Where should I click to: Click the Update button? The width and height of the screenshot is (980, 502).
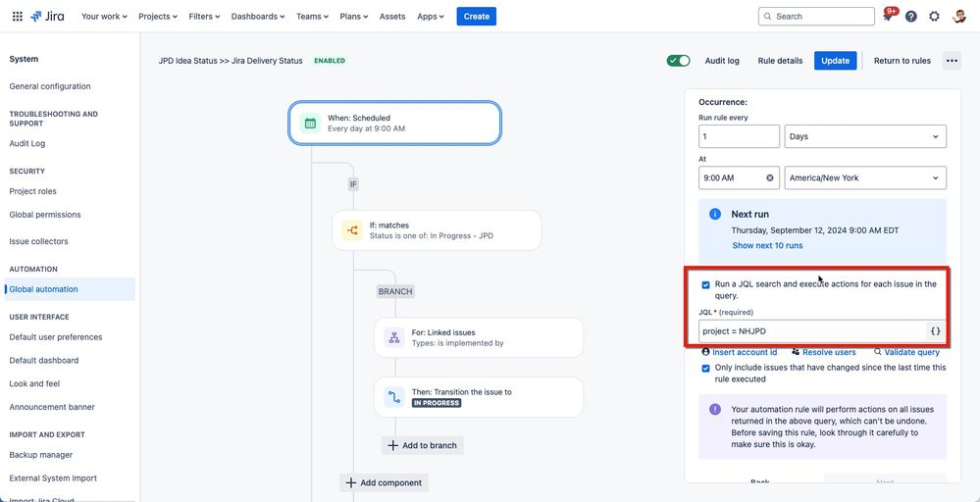coord(835,61)
